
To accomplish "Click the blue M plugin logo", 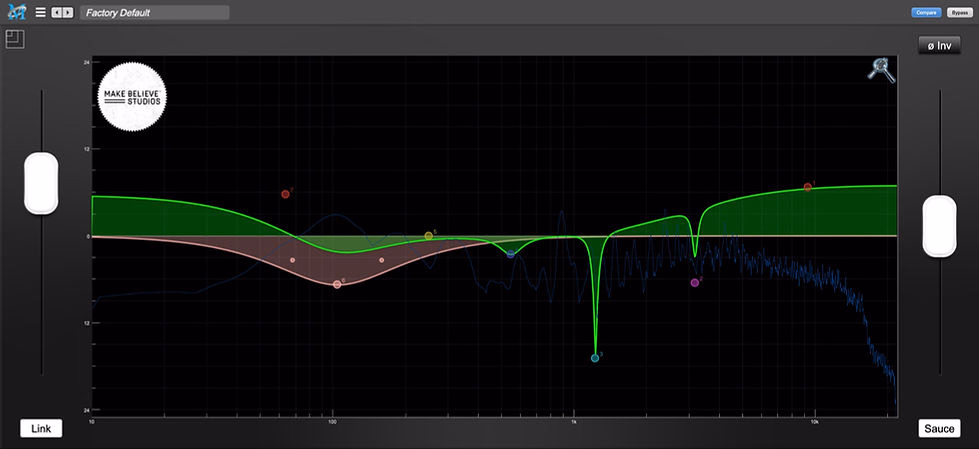I will point(17,12).
